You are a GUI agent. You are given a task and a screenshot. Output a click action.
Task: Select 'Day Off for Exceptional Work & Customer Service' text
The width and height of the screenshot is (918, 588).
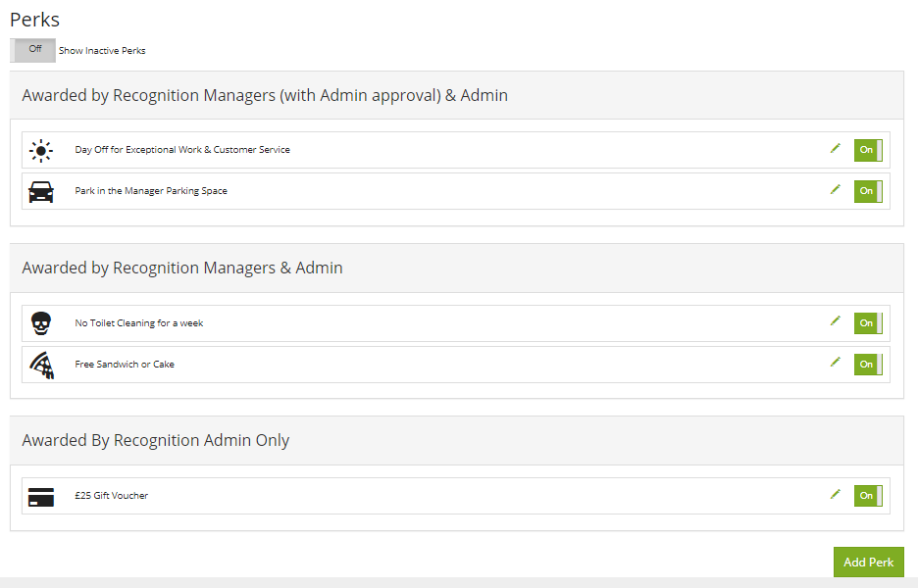[x=182, y=150]
